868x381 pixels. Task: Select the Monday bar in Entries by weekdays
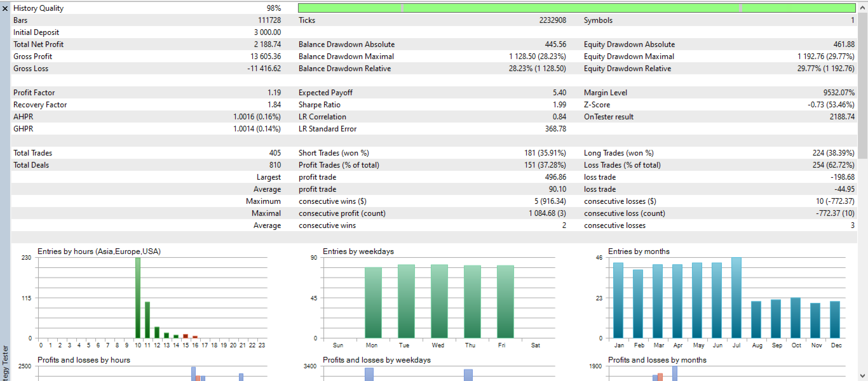373,303
